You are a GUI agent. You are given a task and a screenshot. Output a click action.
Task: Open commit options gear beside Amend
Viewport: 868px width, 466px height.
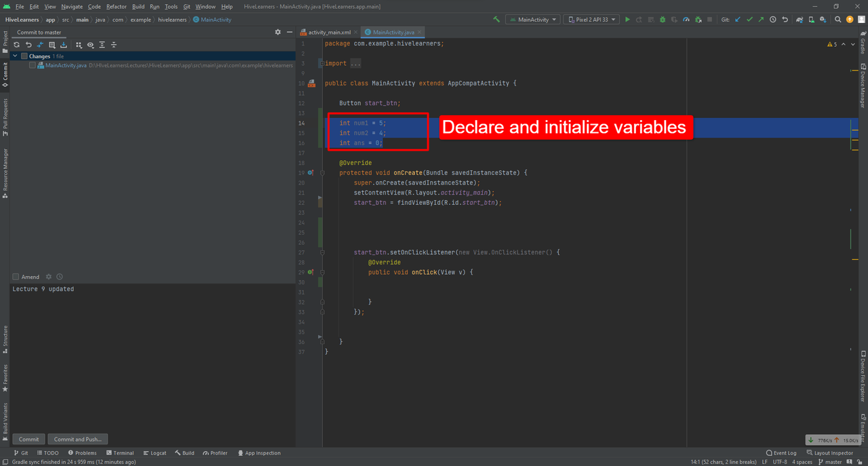click(48, 277)
